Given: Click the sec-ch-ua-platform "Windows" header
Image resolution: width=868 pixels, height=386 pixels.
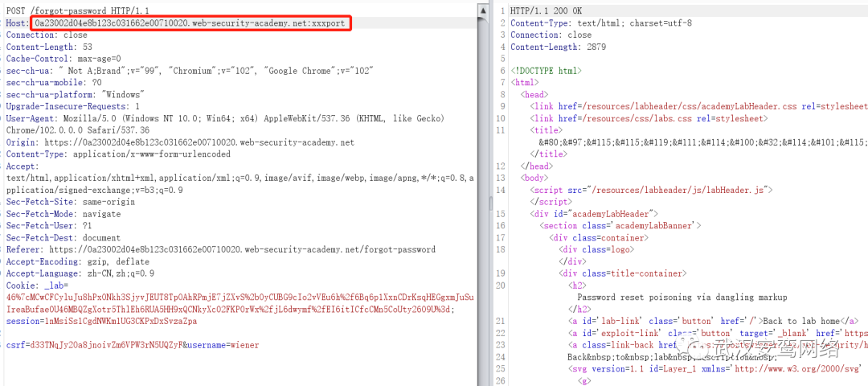Looking at the screenshot, I should 76,95.
